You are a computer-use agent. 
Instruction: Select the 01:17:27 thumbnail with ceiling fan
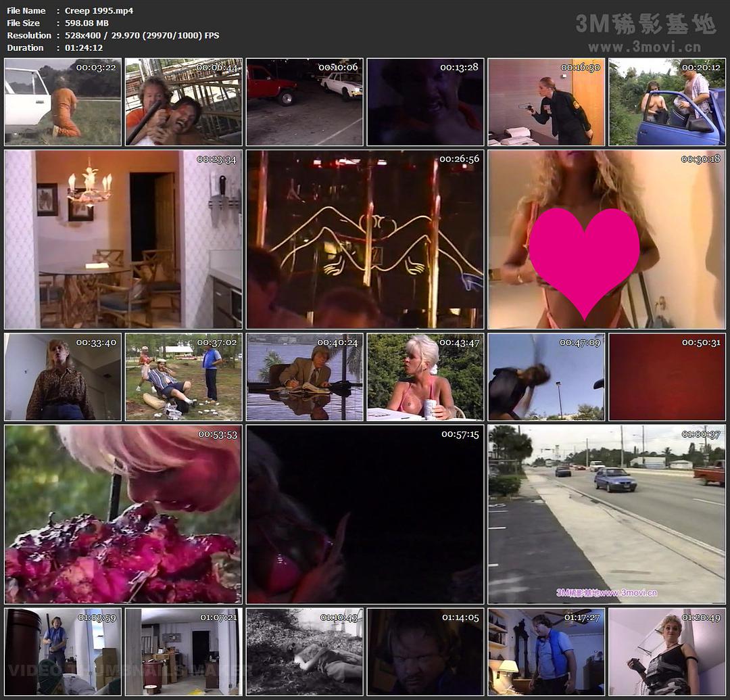coord(546,652)
